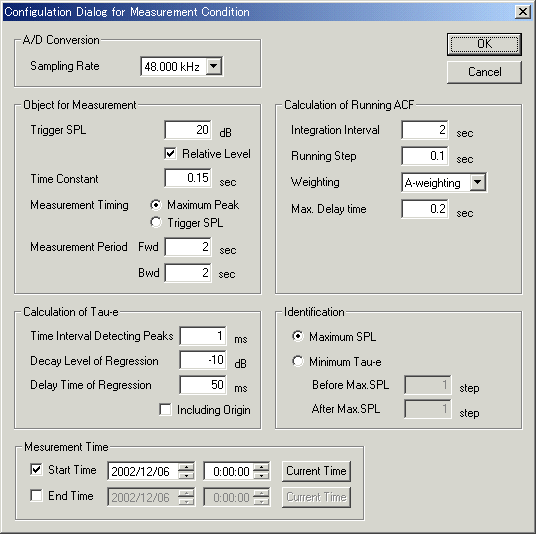Enable the Including Origin checkbox
Viewport: 536px width, 534px height.
pyautogui.click(x=165, y=409)
